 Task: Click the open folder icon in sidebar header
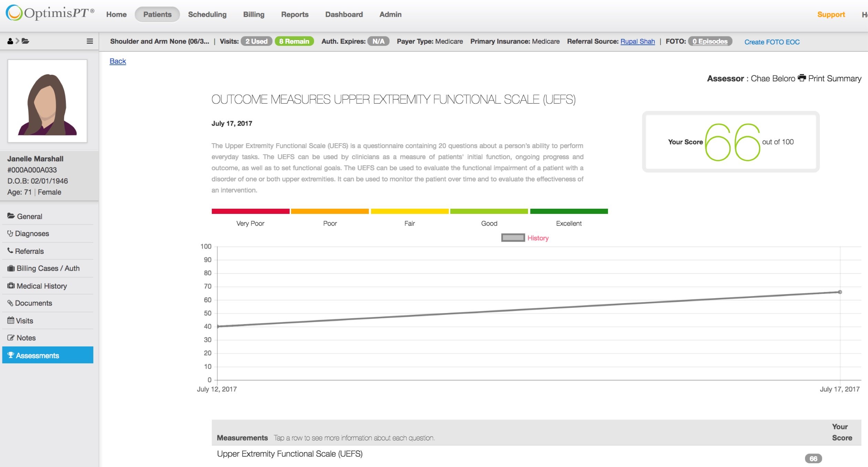point(25,41)
